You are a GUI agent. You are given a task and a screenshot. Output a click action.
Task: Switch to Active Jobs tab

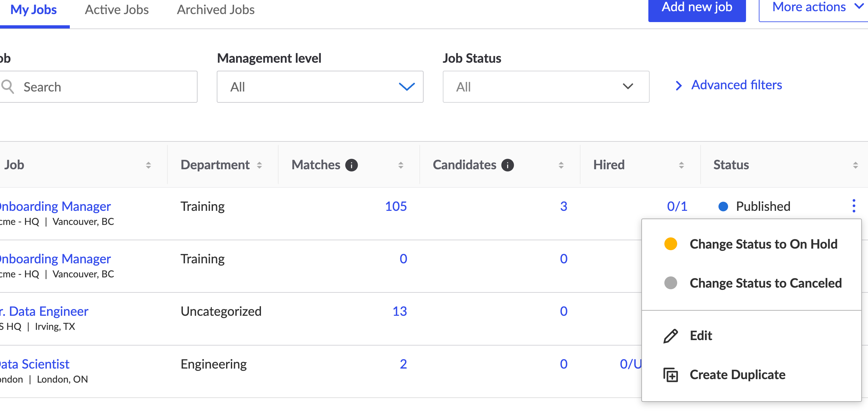coord(117,10)
